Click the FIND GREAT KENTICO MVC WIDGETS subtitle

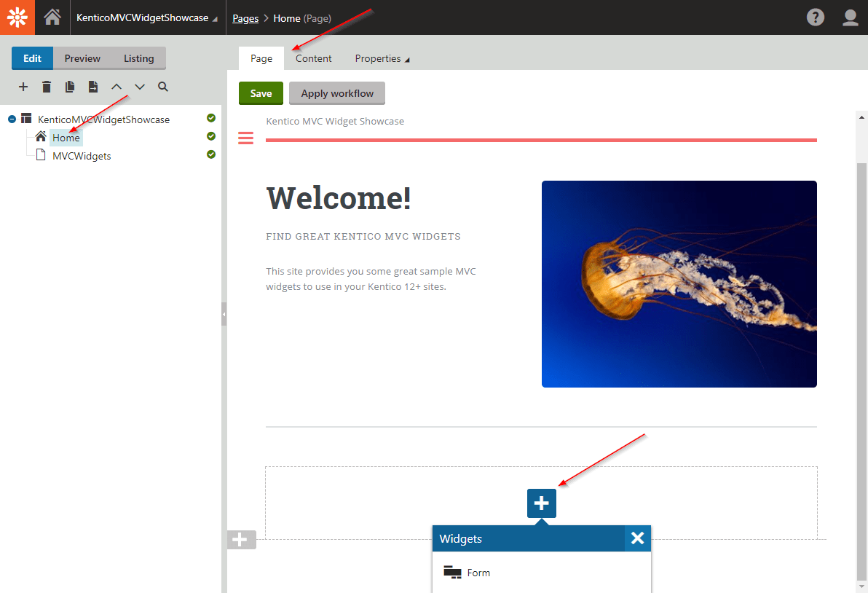[x=363, y=237]
